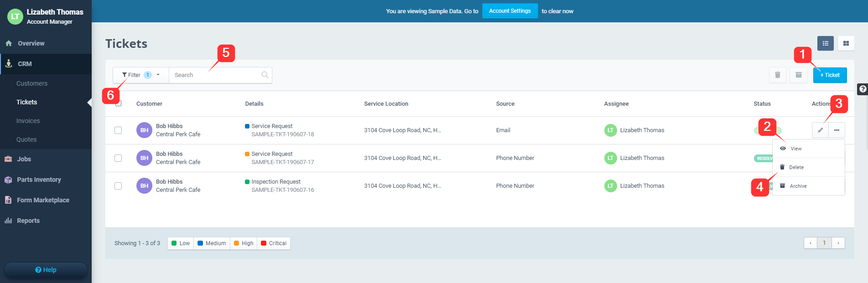Switch to list view layout
Screen dimensions: 868x283
click(825, 43)
